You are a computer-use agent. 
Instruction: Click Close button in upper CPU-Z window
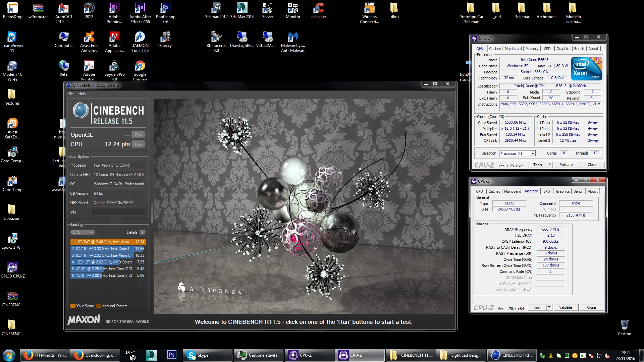click(x=592, y=165)
